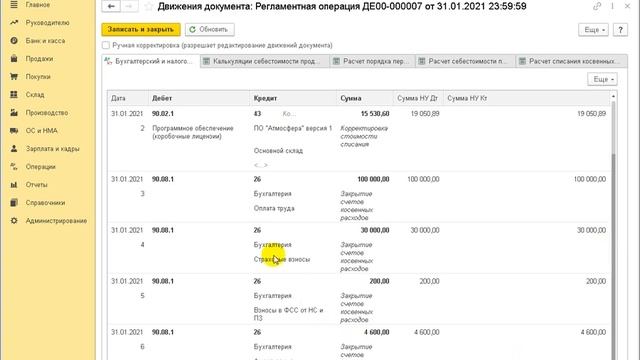Image resolution: width=640 pixels, height=360 pixels.
Task: Click the 19 050,89 Сумма НУ Дт value
Action: tap(425, 114)
